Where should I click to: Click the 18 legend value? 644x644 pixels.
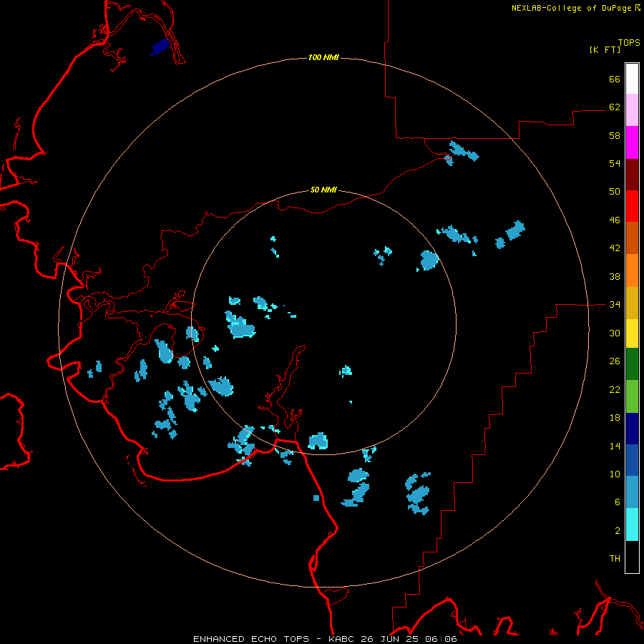pyautogui.click(x=615, y=418)
